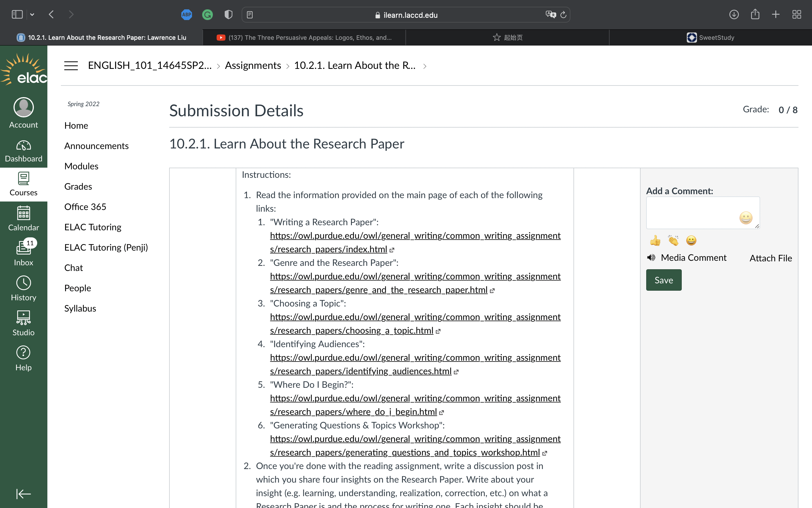The height and width of the screenshot is (508, 812).
Task: Show the Safari downloads
Action: tap(734, 14)
